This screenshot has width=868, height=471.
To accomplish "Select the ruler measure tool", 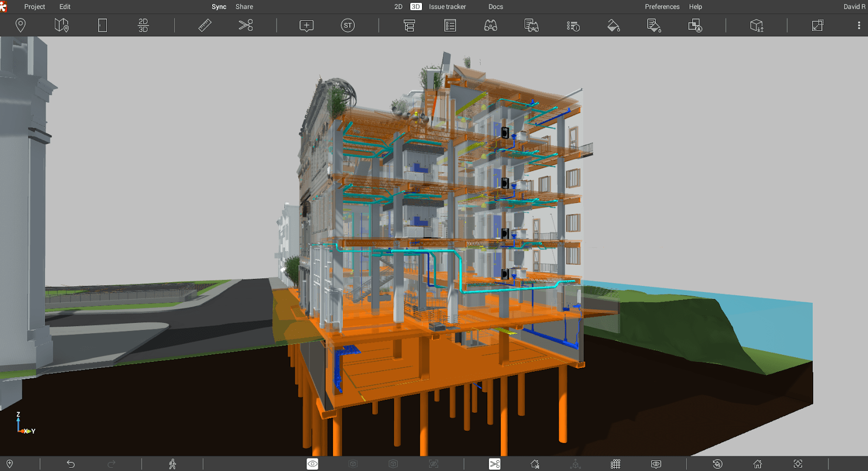I will tap(205, 25).
